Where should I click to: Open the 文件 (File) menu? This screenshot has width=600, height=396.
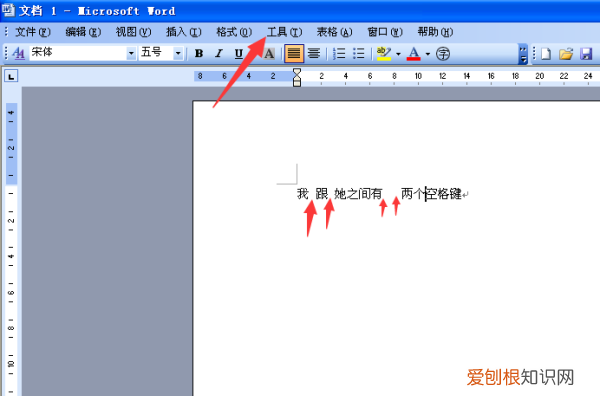pyautogui.click(x=33, y=32)
